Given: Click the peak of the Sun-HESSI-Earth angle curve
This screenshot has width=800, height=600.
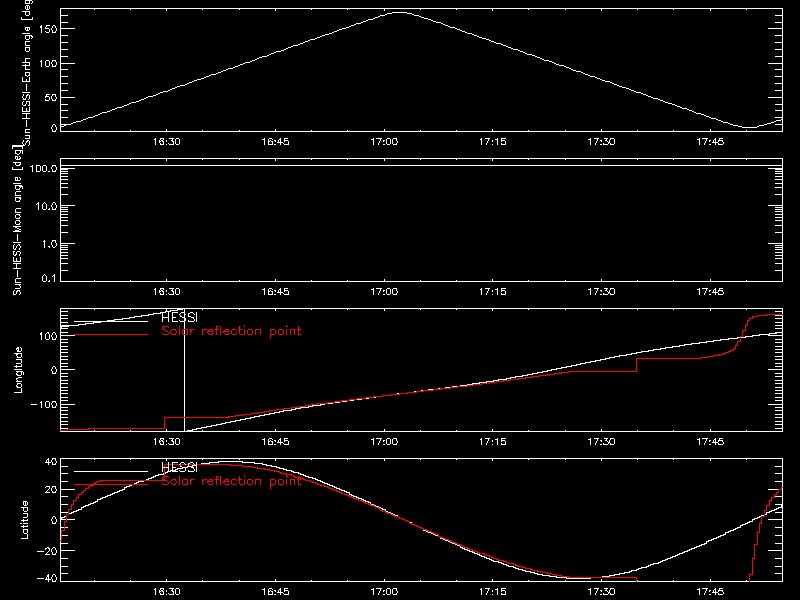Looking at the screenshot, I should [399, 12].
